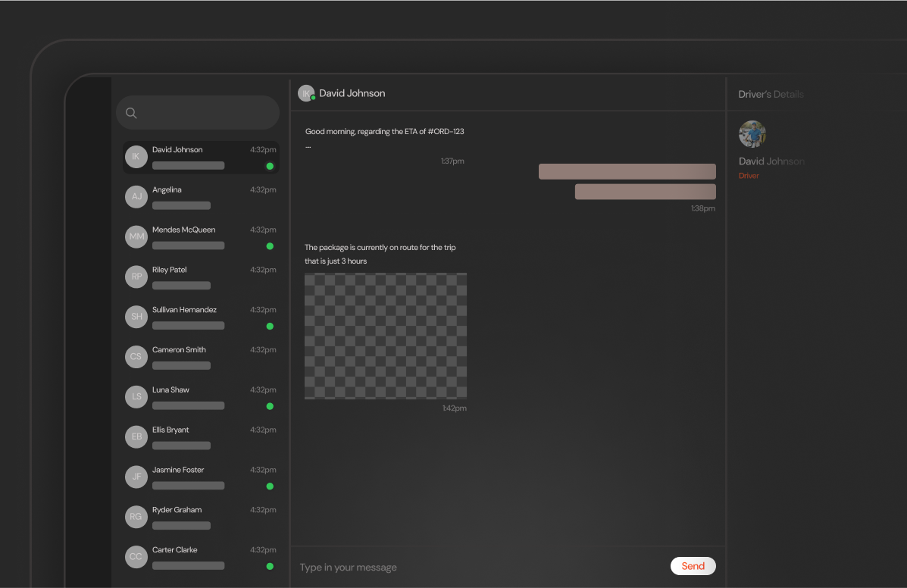
Task: Click the LS avatar for Luna Shaw
Action: pos(136,396)
